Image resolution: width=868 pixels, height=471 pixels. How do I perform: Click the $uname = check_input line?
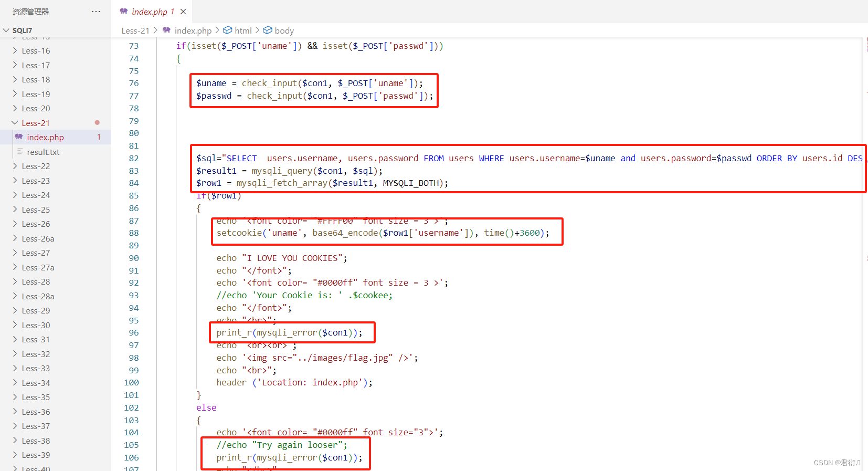pyautogui.click(x=310, y=83)
